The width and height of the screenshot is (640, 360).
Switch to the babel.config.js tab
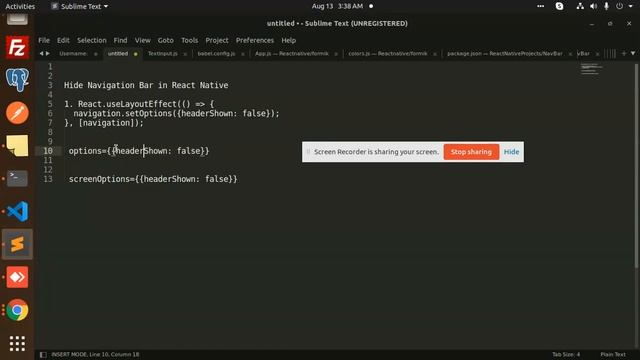pyautogui.click(x=216, y=53)
